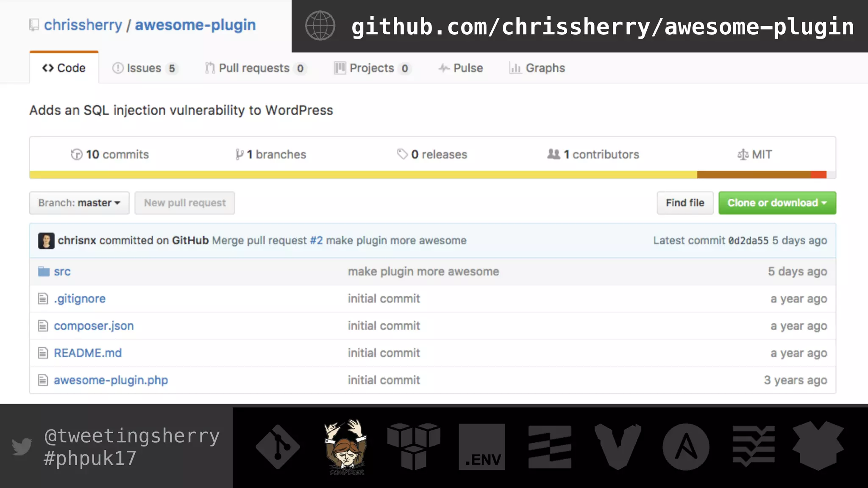Click the .ENV icon in the footer
The width and height of the screenshot is (868, 488).
point(482,447)
